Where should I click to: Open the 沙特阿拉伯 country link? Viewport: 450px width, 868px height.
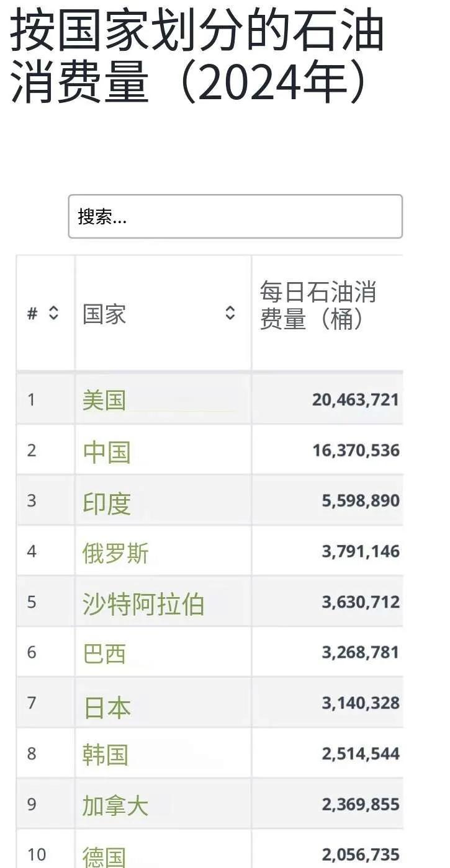tap(143, 603)
